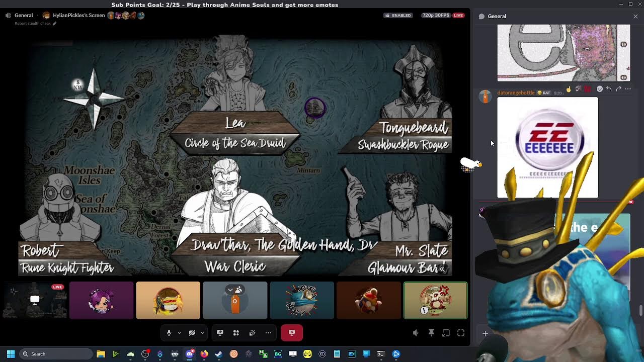Select the yellow-background avatar participant tile
The image size is (644, 362).
pos(168,300)
